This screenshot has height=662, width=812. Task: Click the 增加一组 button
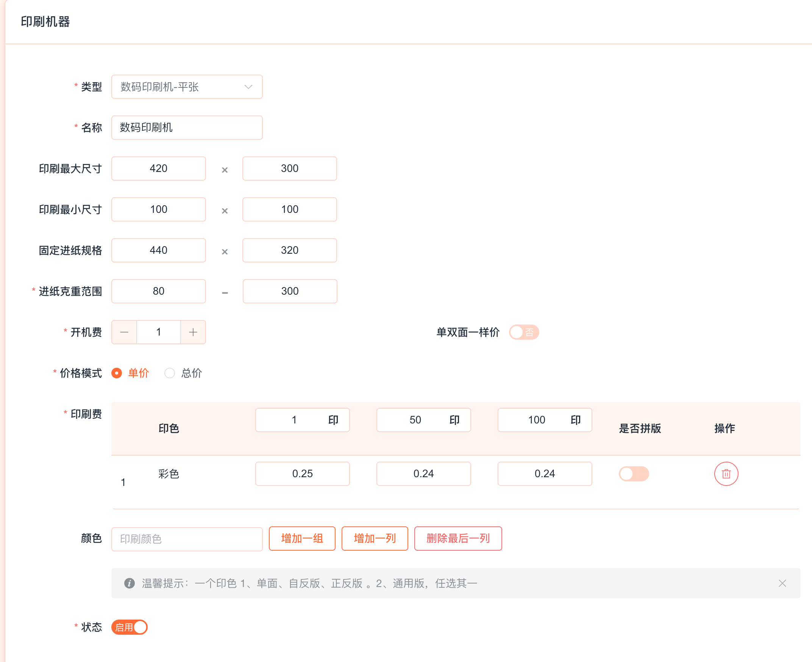[x=302, y=539]
